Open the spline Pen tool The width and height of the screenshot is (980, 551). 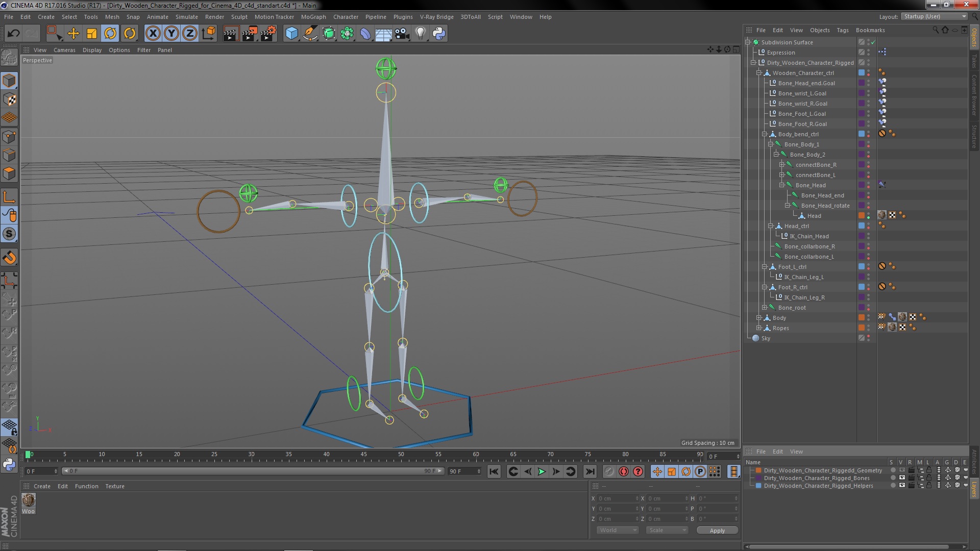click(x=310, y=34)
